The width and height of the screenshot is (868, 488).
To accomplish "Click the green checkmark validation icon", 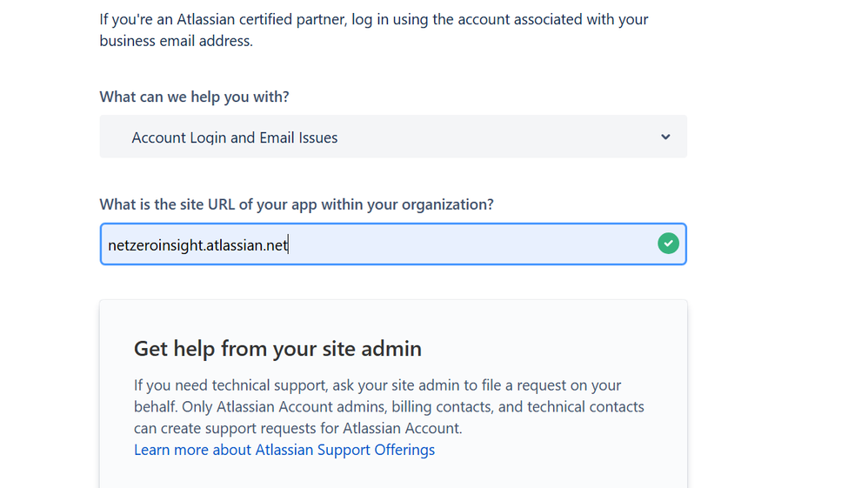I will (668, 244).
